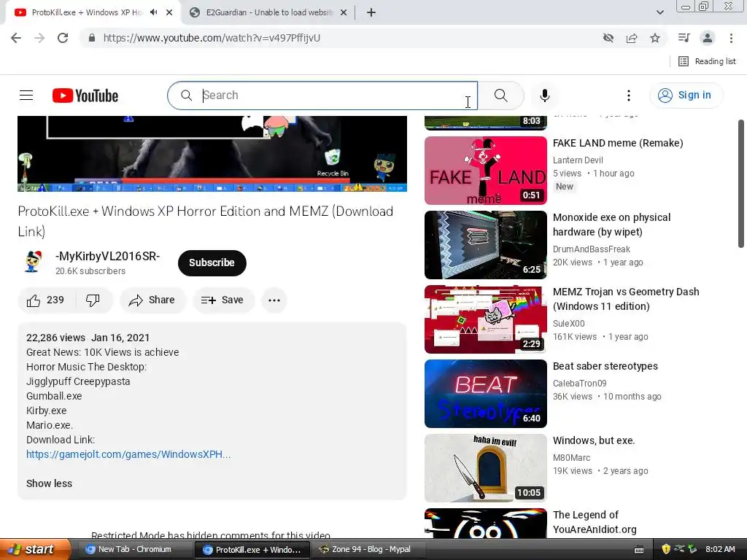This screenshot has width=747, height=560.
Task: Open Monoxide exe on physical hardware title
Action: 611,225
